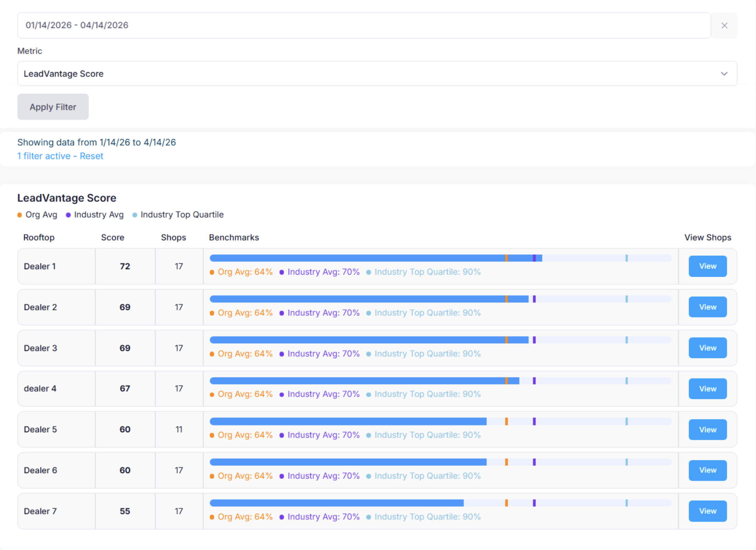Click Dealer 1 benchmark progress bar

coord(440,258)
